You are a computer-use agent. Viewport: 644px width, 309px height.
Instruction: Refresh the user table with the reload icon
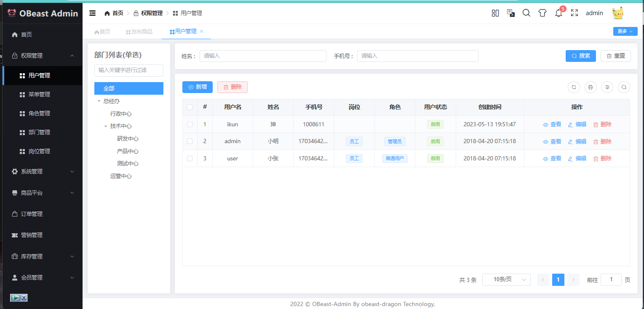[574, 87]
